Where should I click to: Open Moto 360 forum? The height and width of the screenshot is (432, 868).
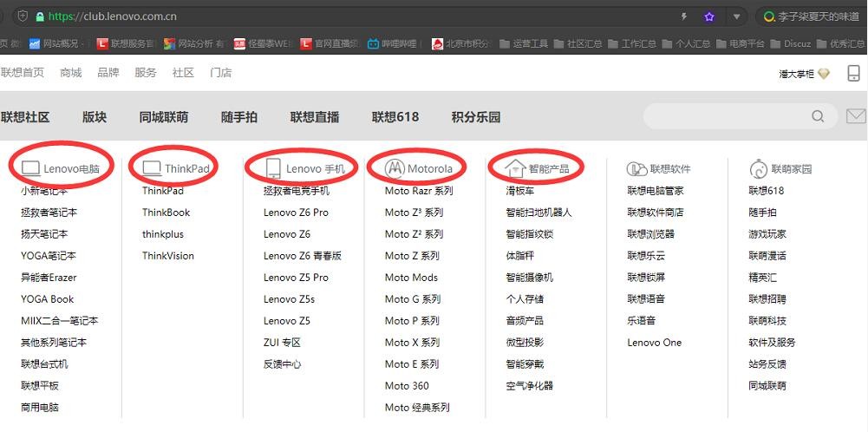point(407,385)
